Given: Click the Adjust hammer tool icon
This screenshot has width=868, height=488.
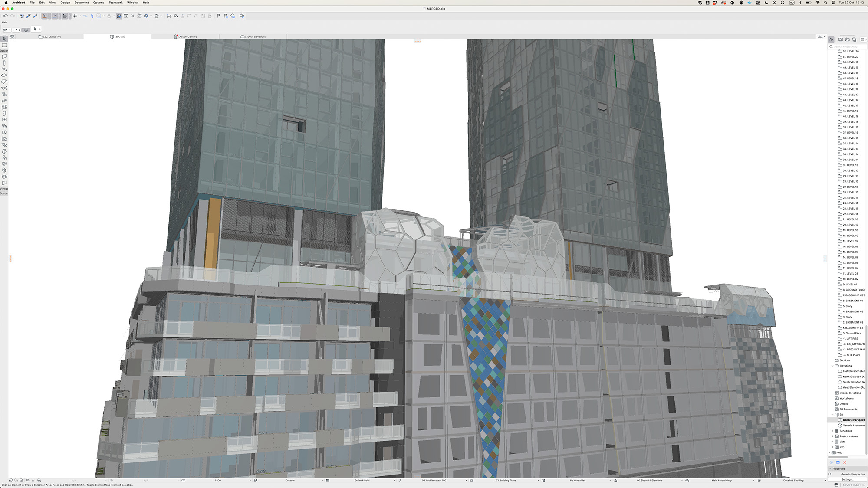Looking at the screenshot, I should [x=176, y=16].
